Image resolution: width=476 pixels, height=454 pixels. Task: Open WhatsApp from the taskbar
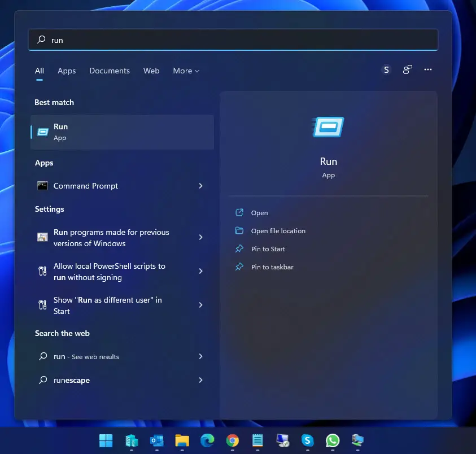click(x=333, y=440)
